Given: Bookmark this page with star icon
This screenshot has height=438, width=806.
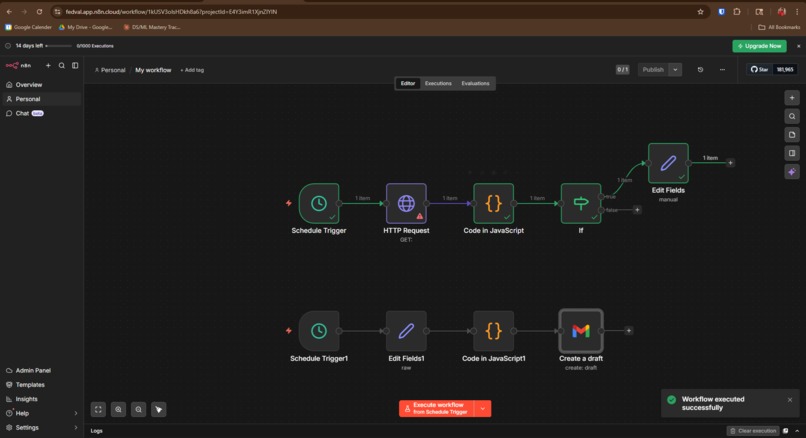Looking at the screenshot, I should pyautogui.click(x=700, y=12).
